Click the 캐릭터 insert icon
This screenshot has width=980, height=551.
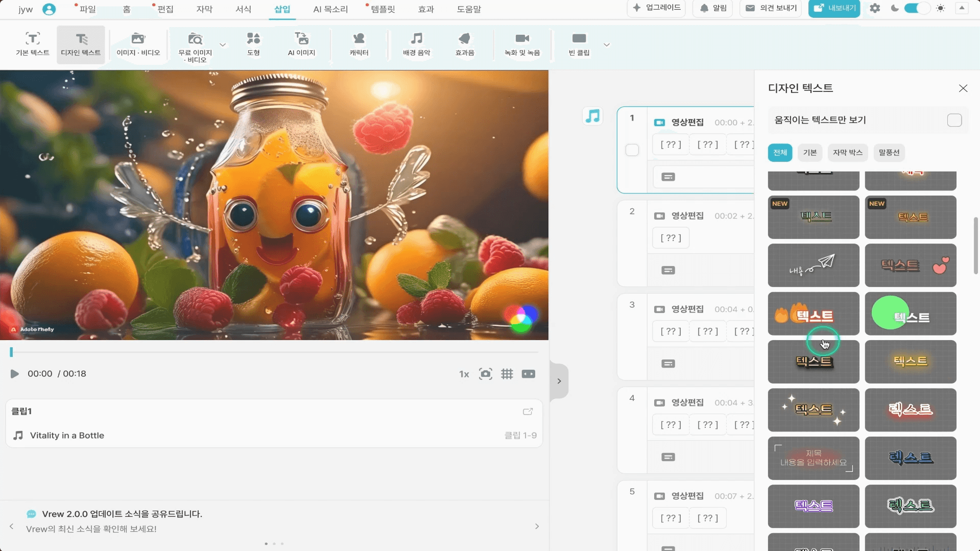click(x=359, y=44)
